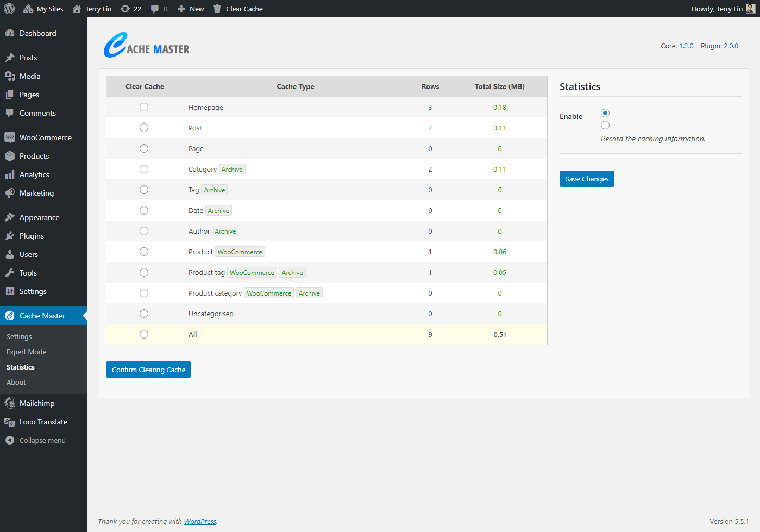Image resolution: width=760 pixels, height=532 pixels.
Task: Click the Cache Master logo
Action: point(147,45)
